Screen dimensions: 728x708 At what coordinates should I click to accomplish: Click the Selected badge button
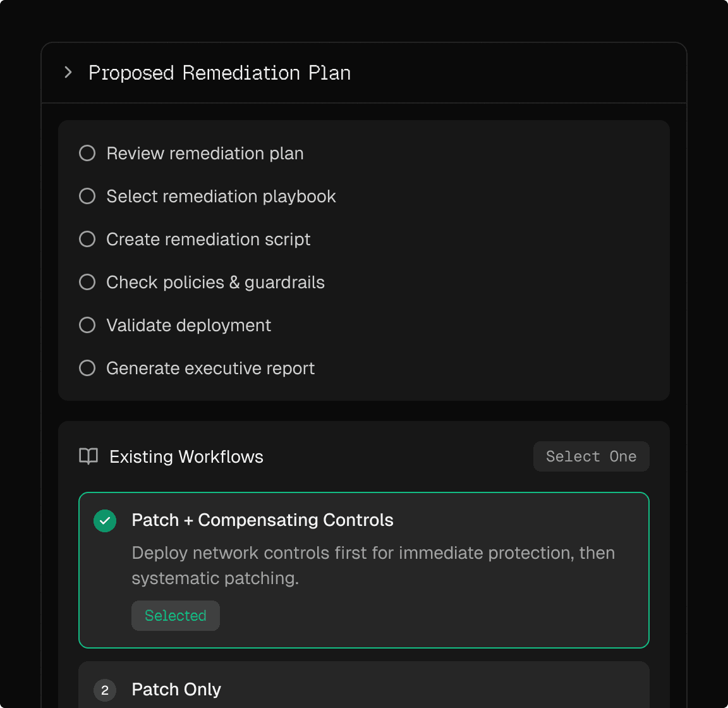tap(176, 616)
